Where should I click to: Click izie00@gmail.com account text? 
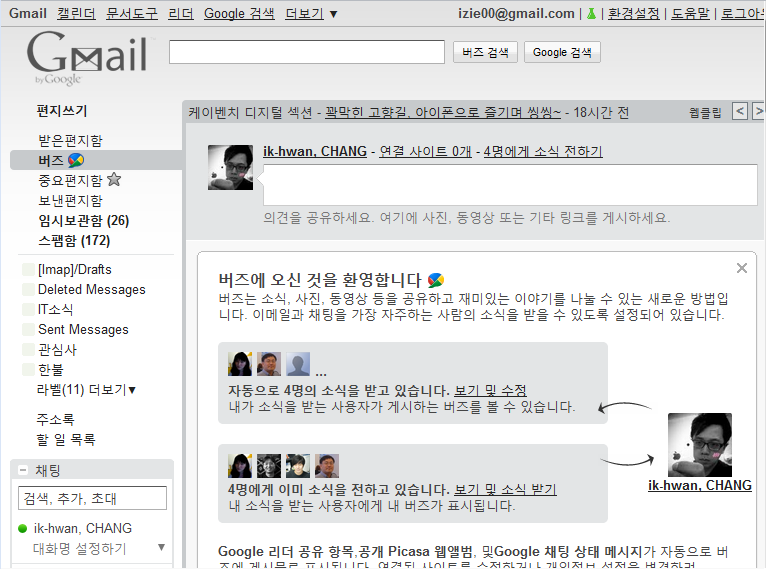click(x=516, y=14)
